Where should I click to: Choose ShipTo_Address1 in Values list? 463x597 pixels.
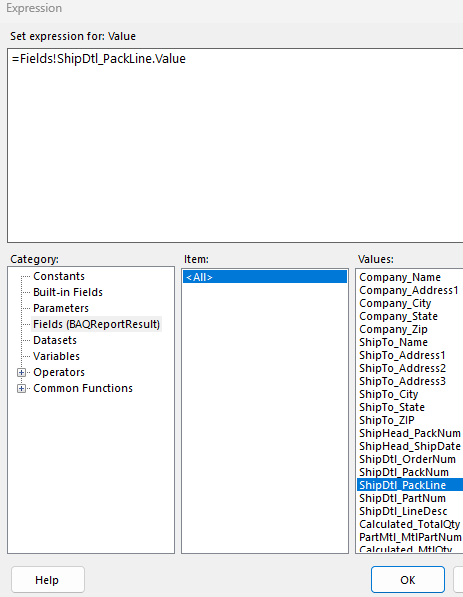coord(402,355)
